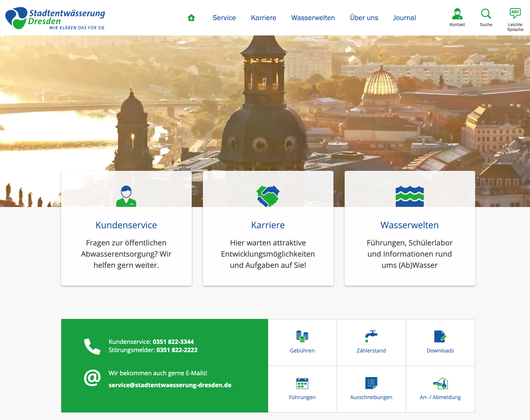Open the Service menu item

tap(224, 18)
